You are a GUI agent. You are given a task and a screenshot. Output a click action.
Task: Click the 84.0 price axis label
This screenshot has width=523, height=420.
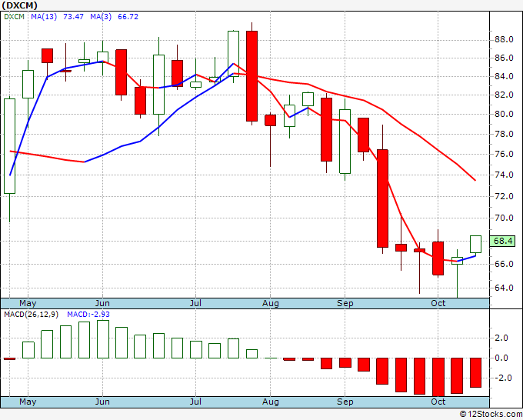pyautogui.click(x=503, y=76)
